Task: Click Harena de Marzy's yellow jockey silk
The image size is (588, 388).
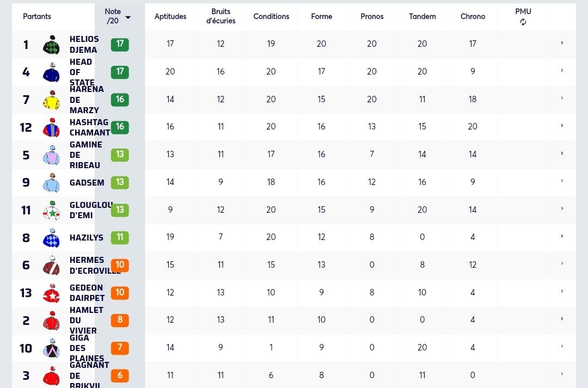Action: (x=51, y=100)
